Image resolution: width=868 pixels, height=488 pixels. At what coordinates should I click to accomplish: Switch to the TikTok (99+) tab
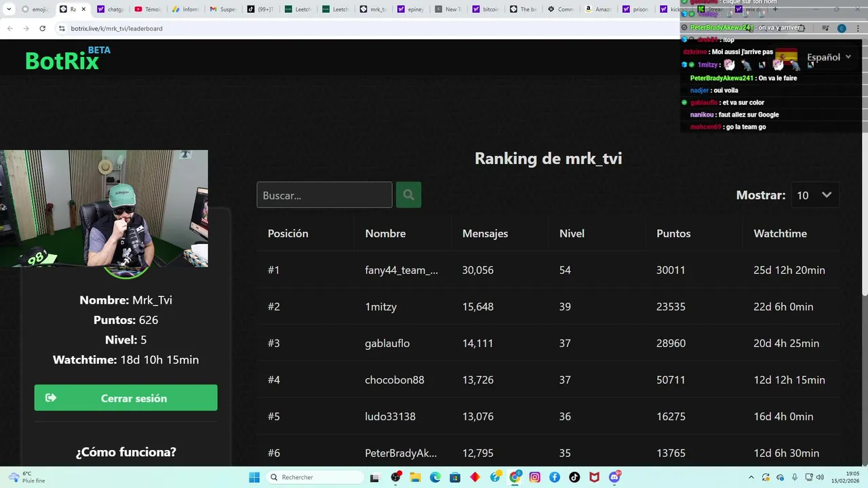coord(260,9)
